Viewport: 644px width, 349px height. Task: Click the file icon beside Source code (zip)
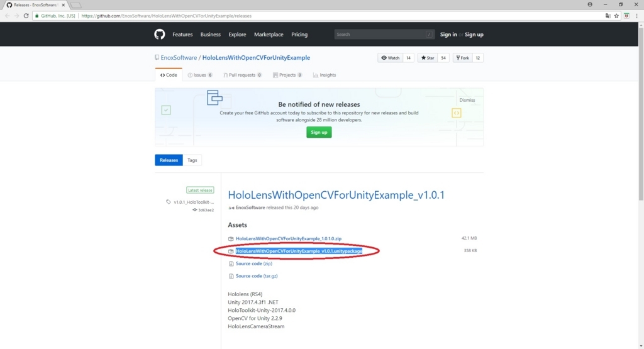[x=231, y=263]
